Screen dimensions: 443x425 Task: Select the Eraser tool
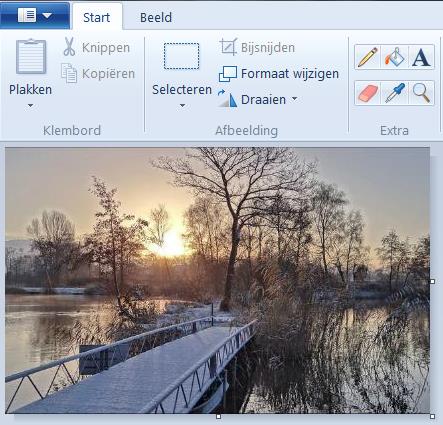coord(367,93)
